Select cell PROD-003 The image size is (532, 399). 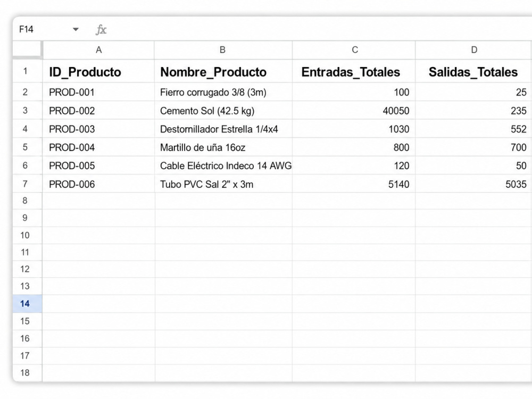(98, 129)
